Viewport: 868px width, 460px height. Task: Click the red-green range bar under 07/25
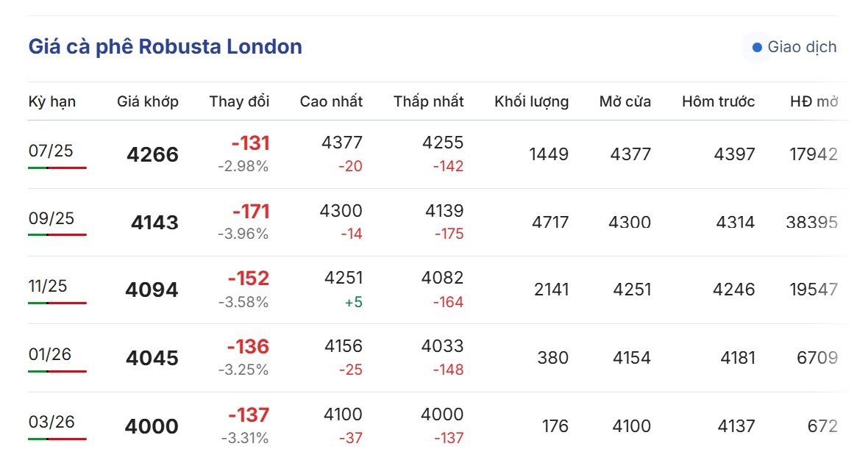pyautogui.click(x=57, y=168)
